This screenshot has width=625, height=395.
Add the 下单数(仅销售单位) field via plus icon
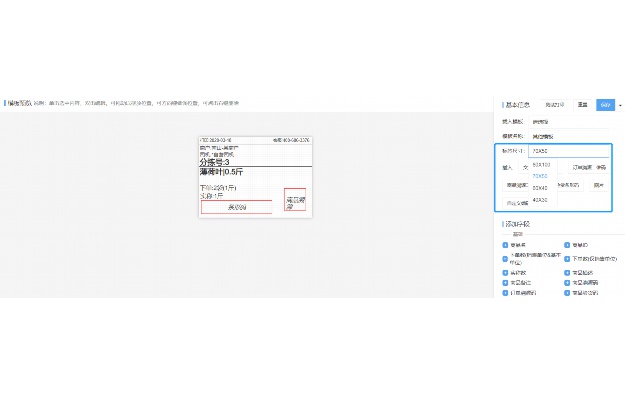(567, 259)
